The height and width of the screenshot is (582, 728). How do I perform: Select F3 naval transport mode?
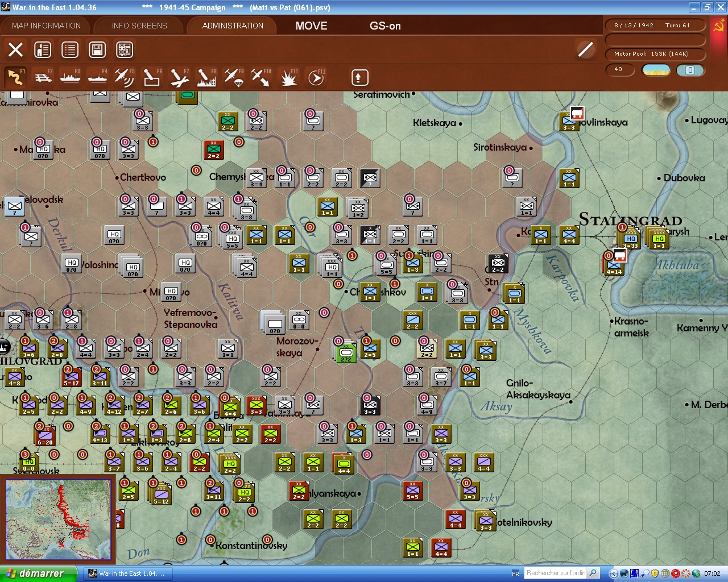[70, 77]
